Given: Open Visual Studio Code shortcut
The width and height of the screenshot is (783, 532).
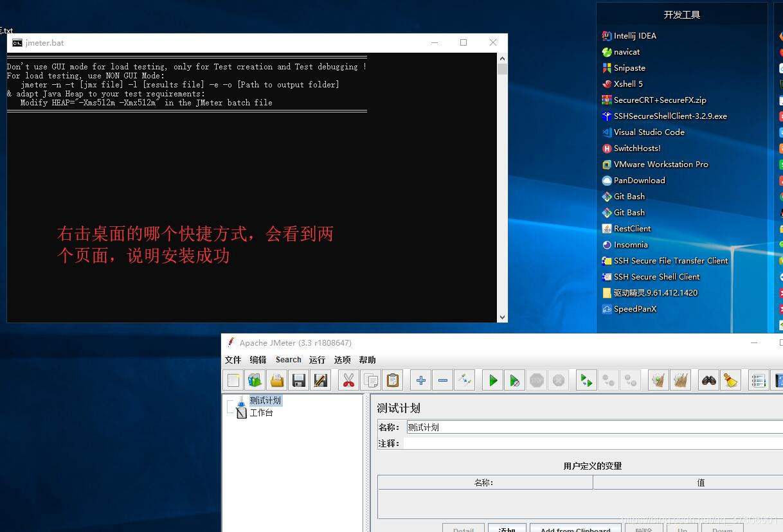Looking at the screenshot, I should click(643, 132).
